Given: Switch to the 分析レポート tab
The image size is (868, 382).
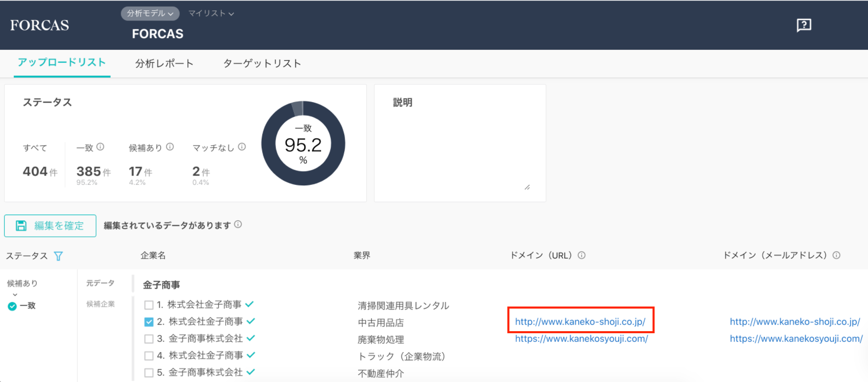Looking at the screenshot, I should (x=164, y=64).
